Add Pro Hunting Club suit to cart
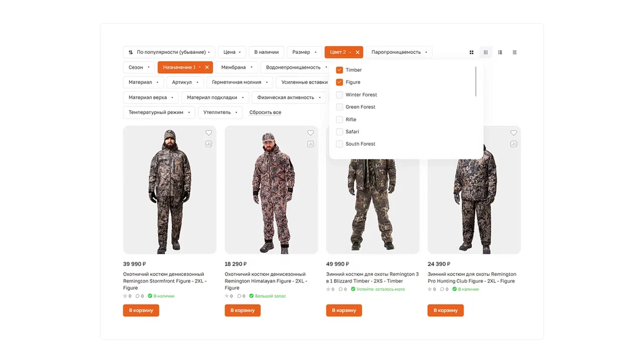The width and height of the screenshot is (644, 363). pos(446,311)
